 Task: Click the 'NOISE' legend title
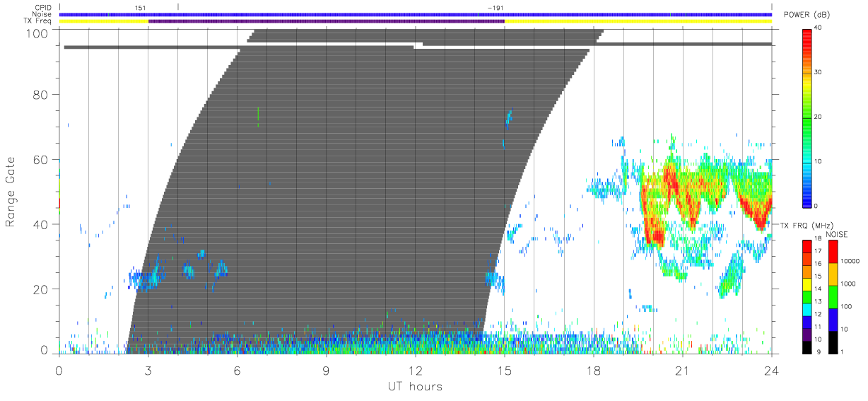coord(837,233)
